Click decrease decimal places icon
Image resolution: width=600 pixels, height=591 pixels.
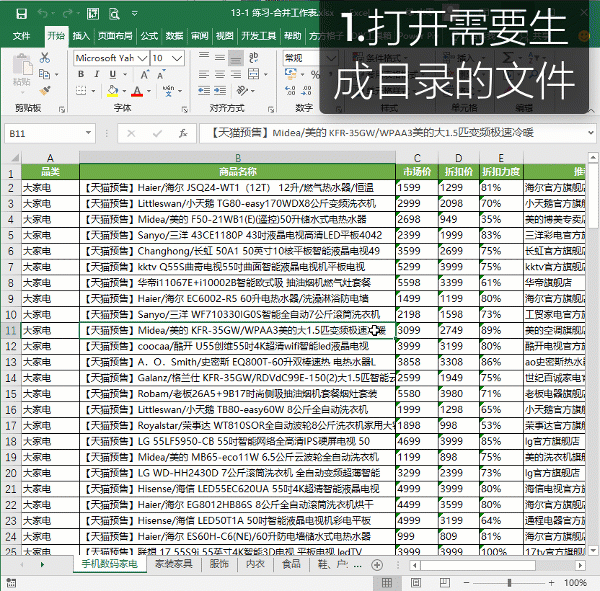pyautogui.click(x=307, y=91)
